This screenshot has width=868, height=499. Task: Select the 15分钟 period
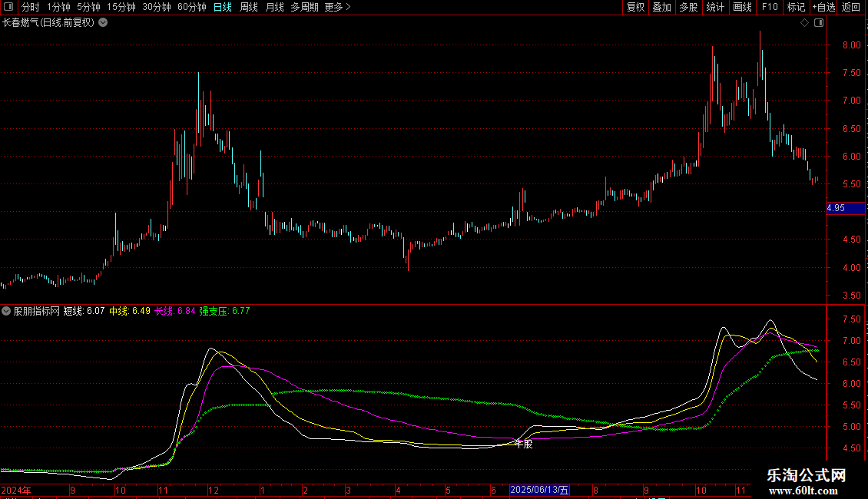(x=121, y=7)
